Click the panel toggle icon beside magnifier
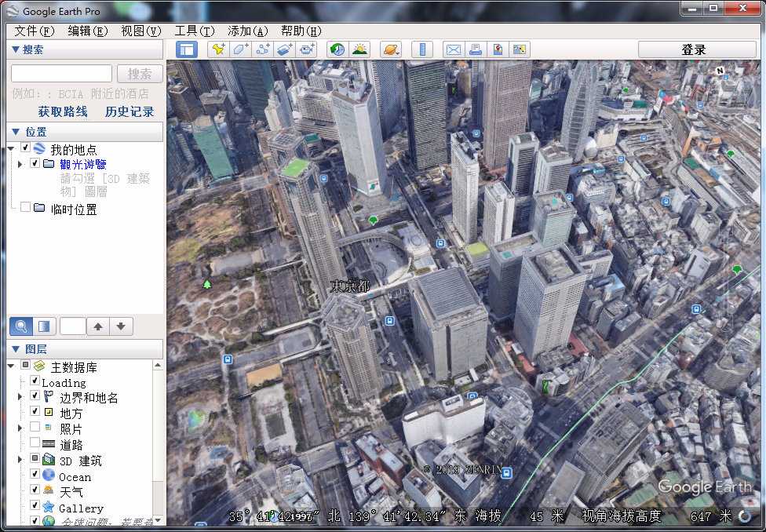 pyautogui.click(x=45, y=326)
